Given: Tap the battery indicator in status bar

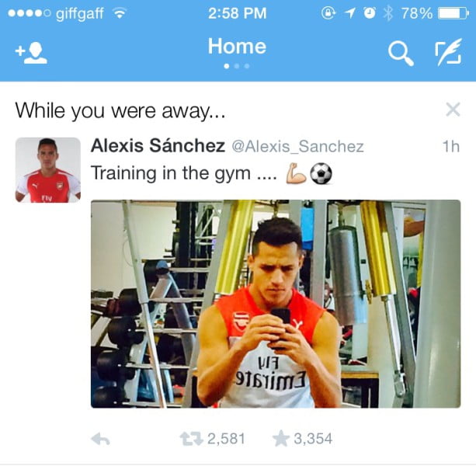Looking at the screenshot, I should (x=453, y=13).
